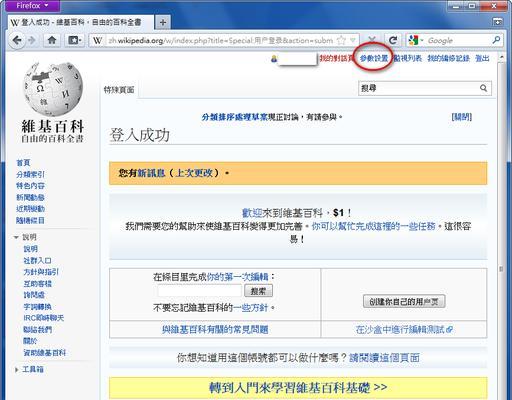The image size is (512, 400).
Task: Click the Wikipedia globe logo
Action: 53,88
